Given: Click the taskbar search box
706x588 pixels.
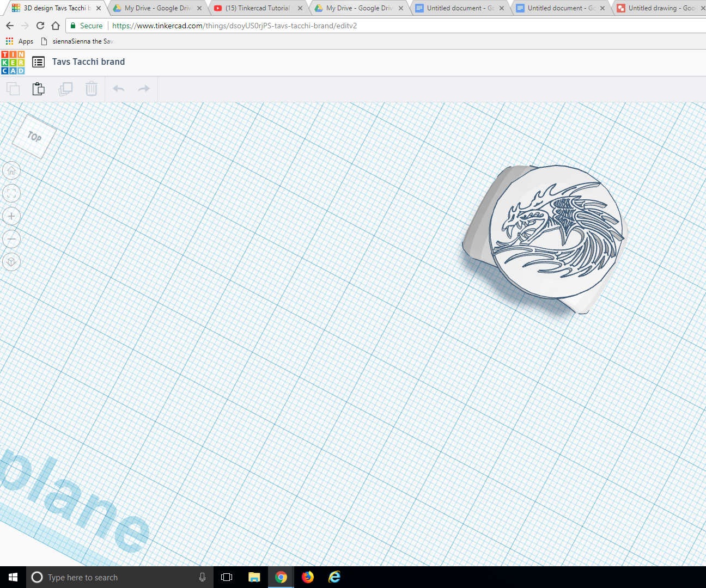Looking at the screenshot, I should point(120,577).
